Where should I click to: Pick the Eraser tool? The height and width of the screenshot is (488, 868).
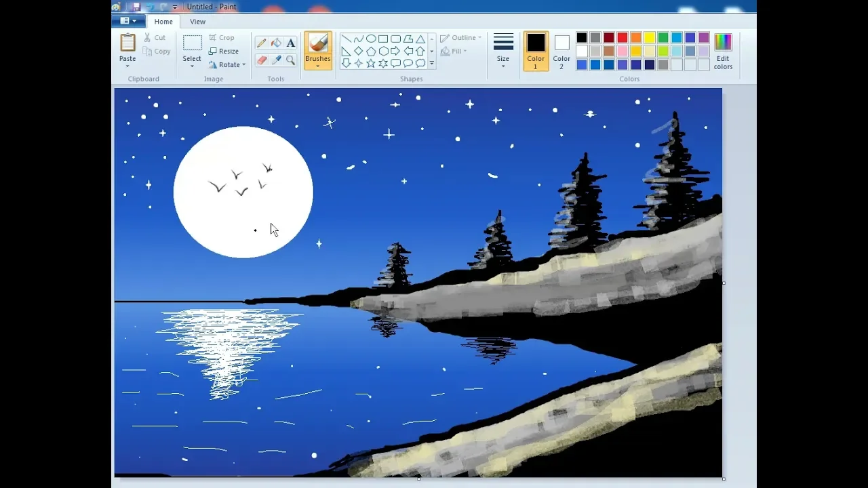[261, 60]
